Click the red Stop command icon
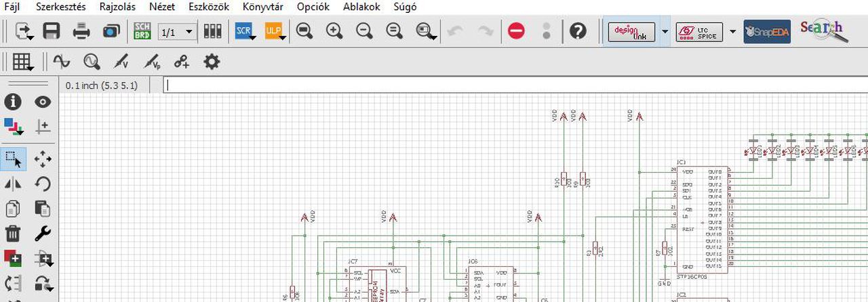Image resolution: width=868 pixels, height=302 pixels. click(x=517, y=31)
